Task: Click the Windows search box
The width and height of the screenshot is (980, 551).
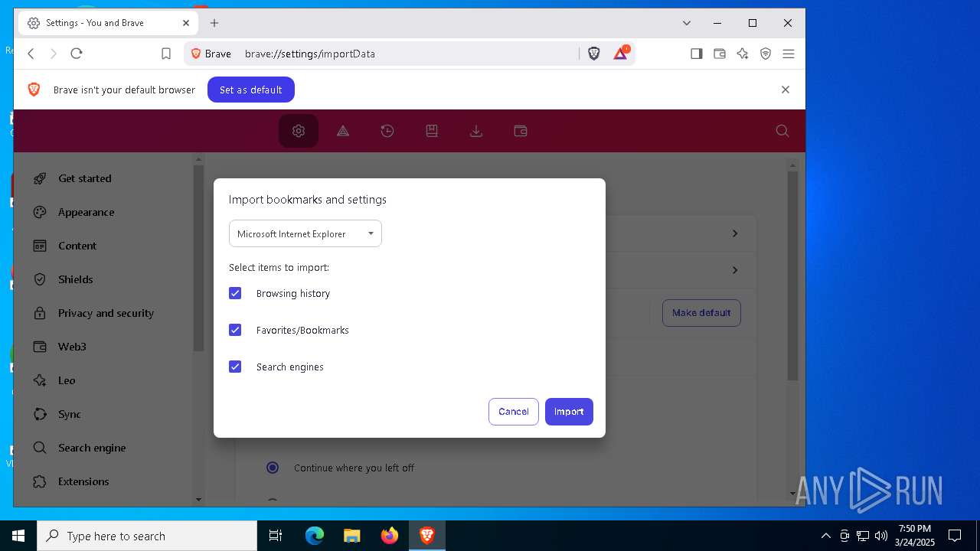Action: point(147,536)
